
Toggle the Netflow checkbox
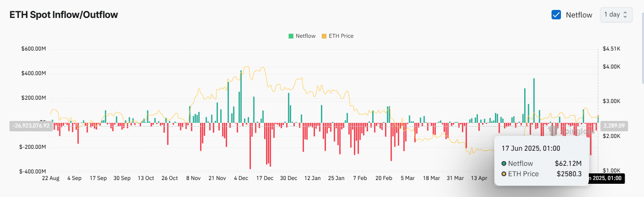pyautogui.click(x=556, y=15)
